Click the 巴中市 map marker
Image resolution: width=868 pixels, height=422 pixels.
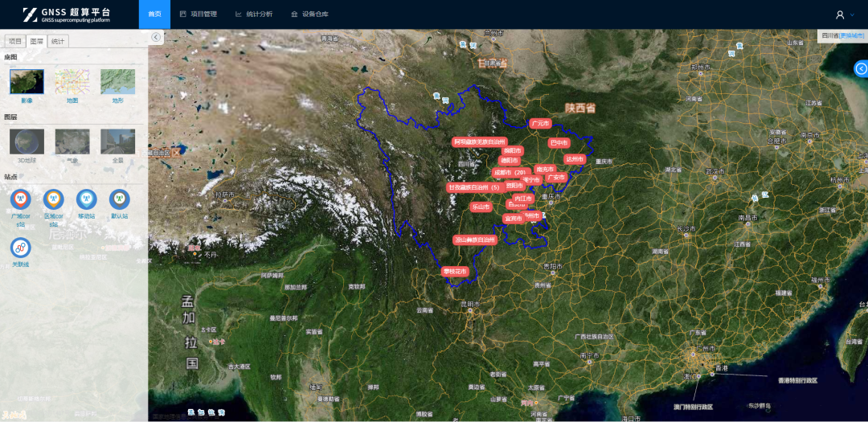point(559,143)
